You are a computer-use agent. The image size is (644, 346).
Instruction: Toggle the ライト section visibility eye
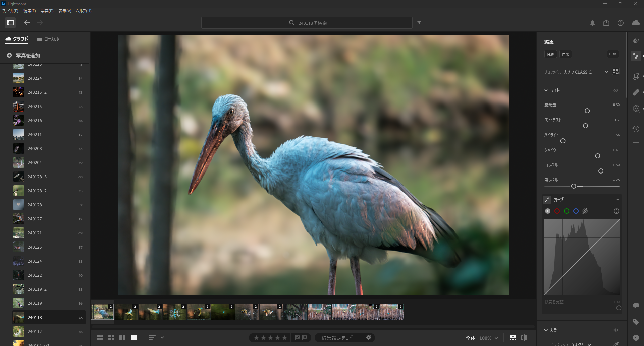pyautogui.click(x=616, y=90)
